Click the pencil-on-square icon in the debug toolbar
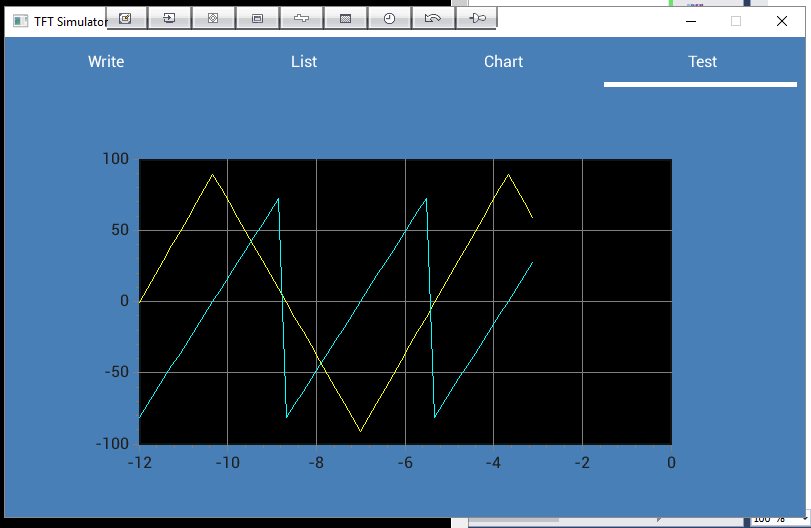 (x=126, y=19)
